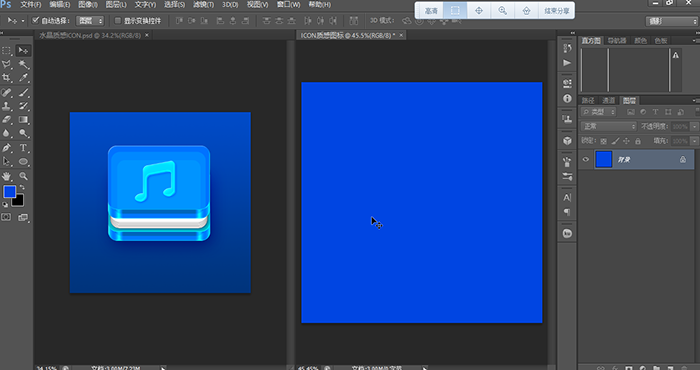The image size is (700, 370).
Task: Click the 背景 layer lock icon
Action: tap(683, 159)
